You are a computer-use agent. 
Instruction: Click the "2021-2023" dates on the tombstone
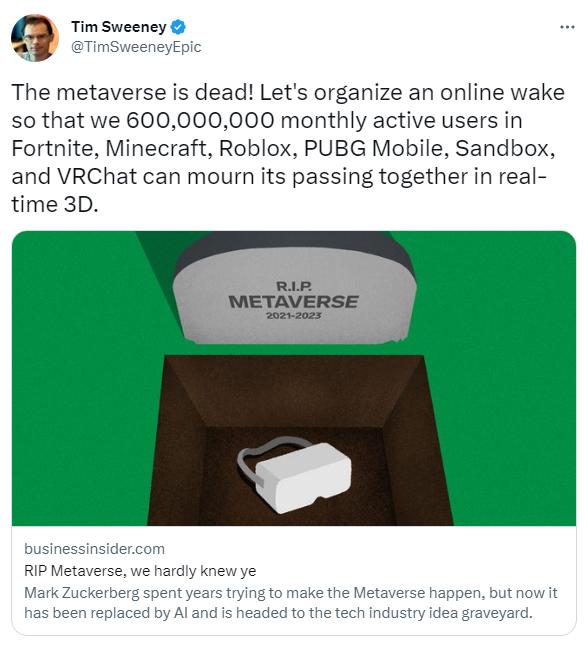[293, 316]
